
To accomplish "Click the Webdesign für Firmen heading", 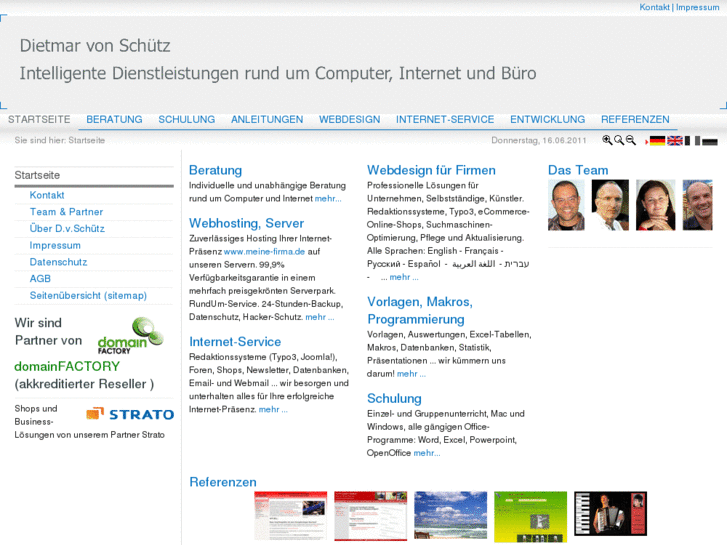I will pos(431,170).
